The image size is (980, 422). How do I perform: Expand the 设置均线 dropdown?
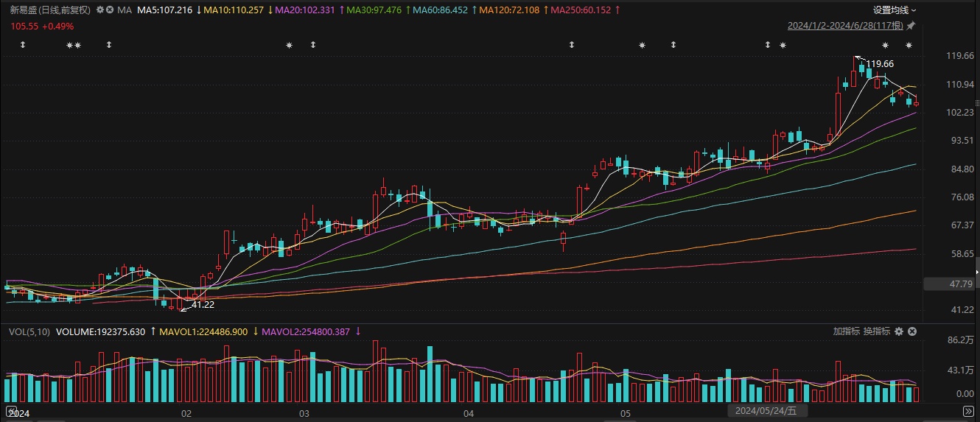click(895, 10)
